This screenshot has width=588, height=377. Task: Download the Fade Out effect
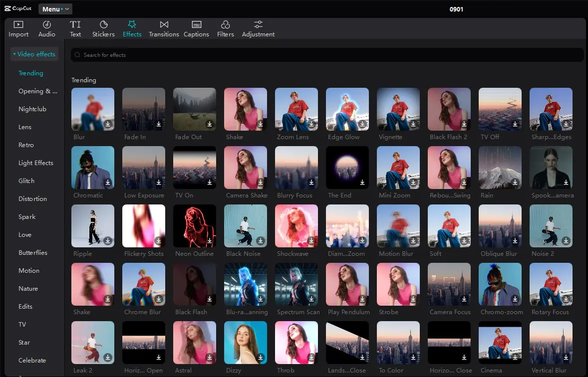click(210, 124)
